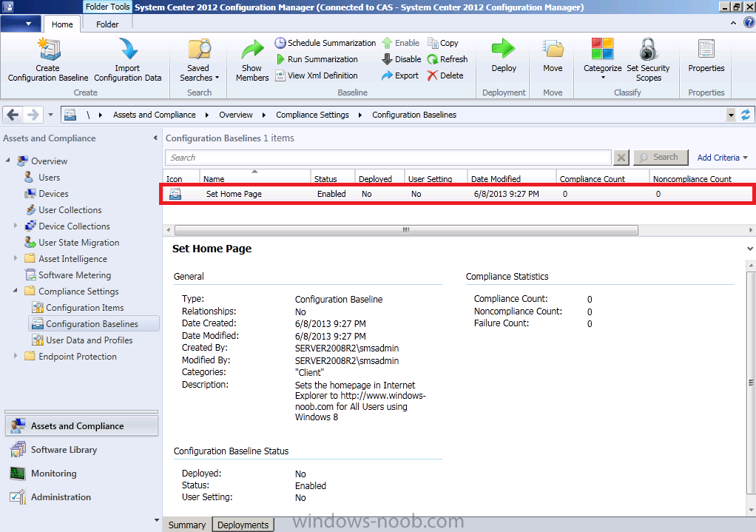Open Configuration Items node

coord(84,308)
